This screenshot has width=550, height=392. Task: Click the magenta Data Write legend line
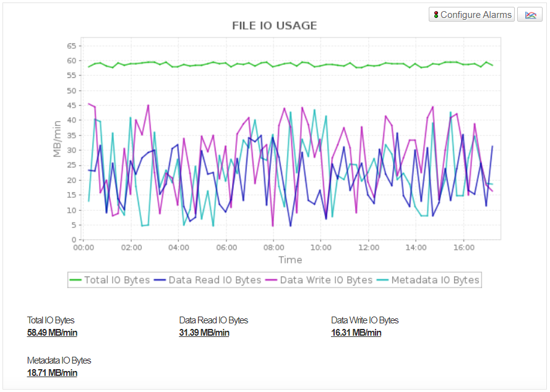click(x=271, y=280)
